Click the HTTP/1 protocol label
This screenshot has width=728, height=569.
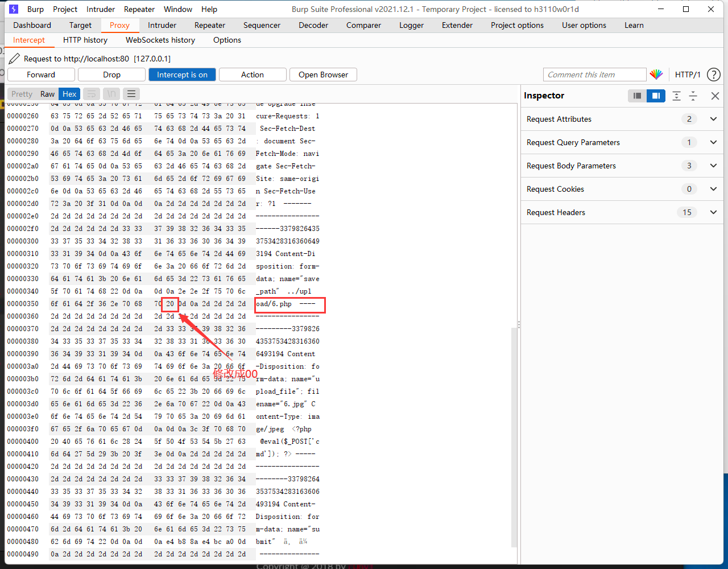point(688,75)
